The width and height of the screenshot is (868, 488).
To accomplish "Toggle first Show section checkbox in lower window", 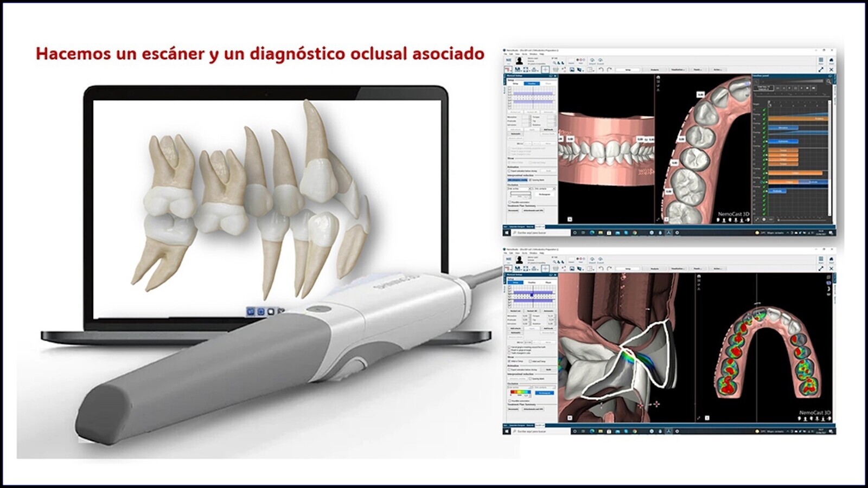I will pyautogui.click(x=509, y=361).
